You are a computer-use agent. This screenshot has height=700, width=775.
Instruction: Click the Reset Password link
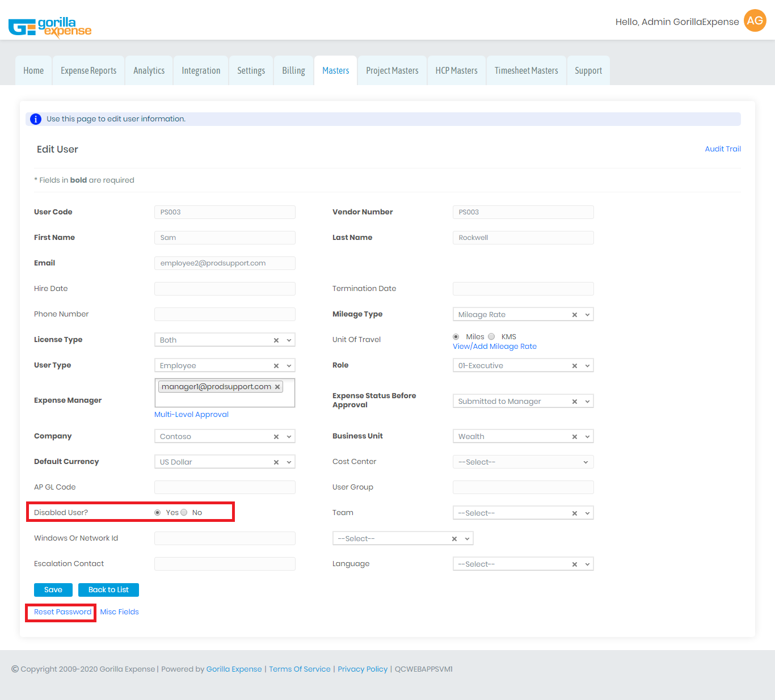point(62,612)
